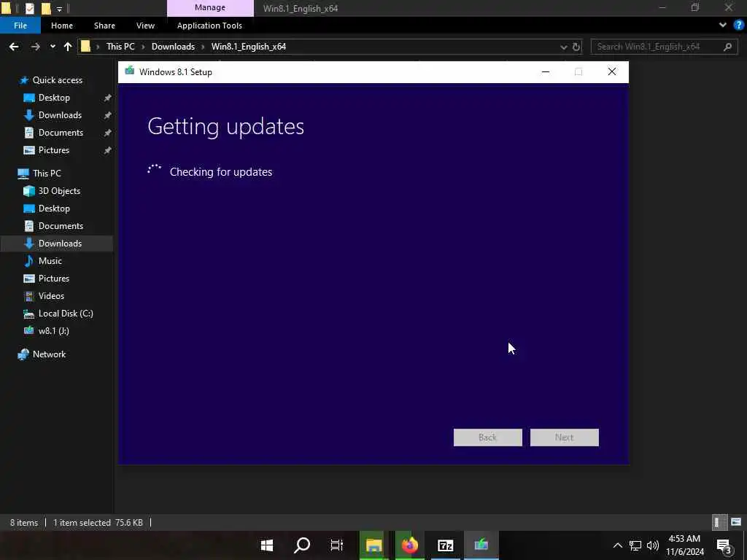Open 7-Zip from the taskbar
The image size is (747, 560).
click(446, 545)
